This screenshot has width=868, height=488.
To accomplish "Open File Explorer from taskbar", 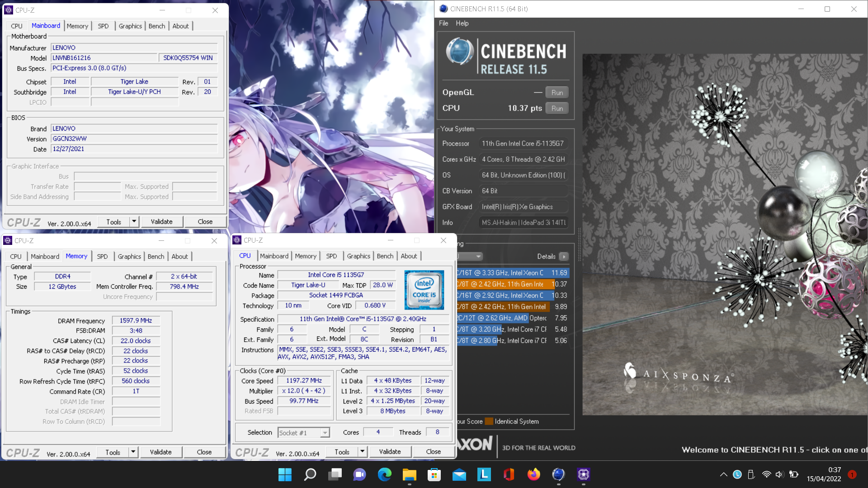I will click(410, 474).
